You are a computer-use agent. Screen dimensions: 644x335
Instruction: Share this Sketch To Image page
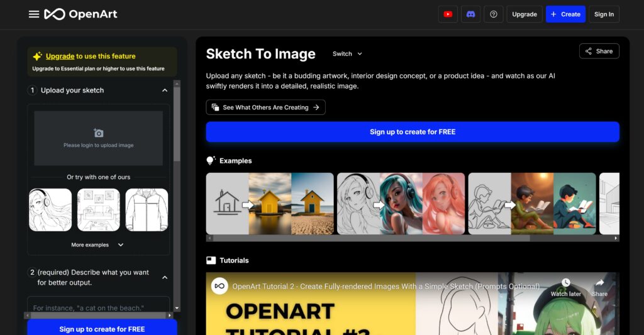click(x=599, y=52)
